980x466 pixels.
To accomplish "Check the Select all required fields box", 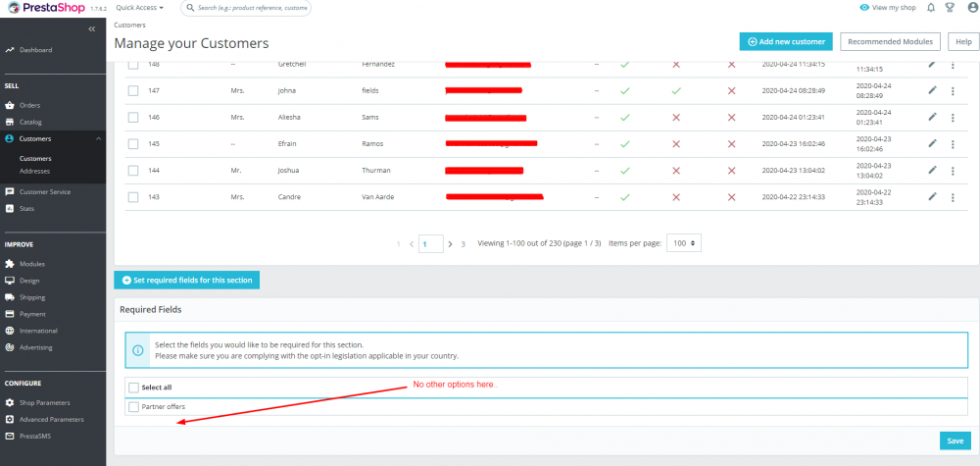I will click(133, 388).
